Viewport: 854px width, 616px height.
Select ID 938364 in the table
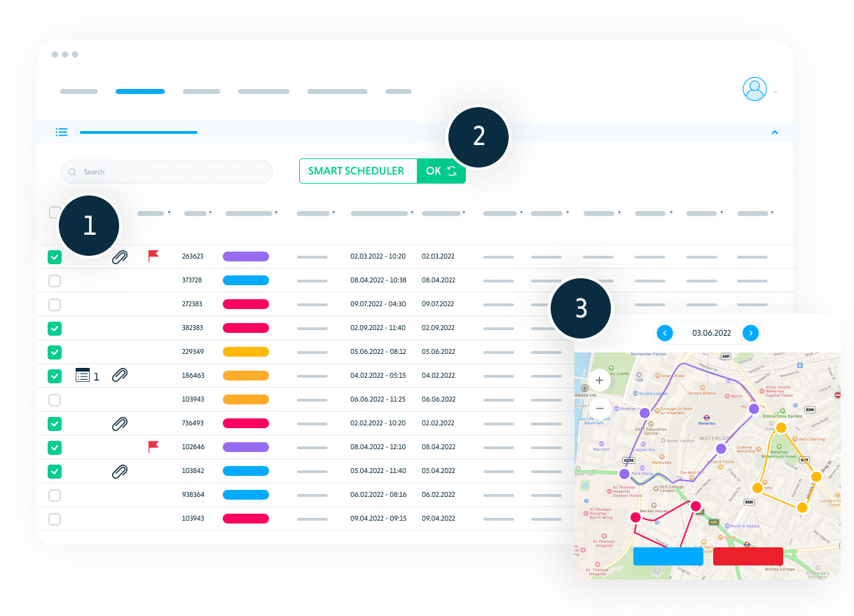(x=192, y=495)
